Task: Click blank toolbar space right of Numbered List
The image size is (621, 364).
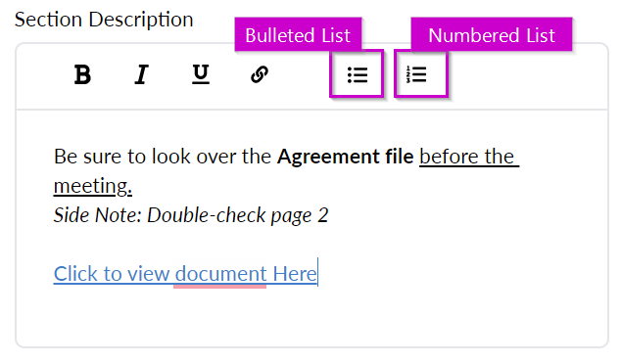Action: coord(527,75)
